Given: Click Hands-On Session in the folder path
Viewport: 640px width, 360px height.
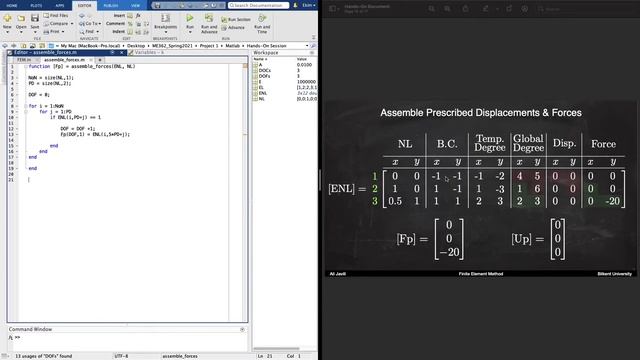Looking at the screenshot, I should (x=266, y=46).
